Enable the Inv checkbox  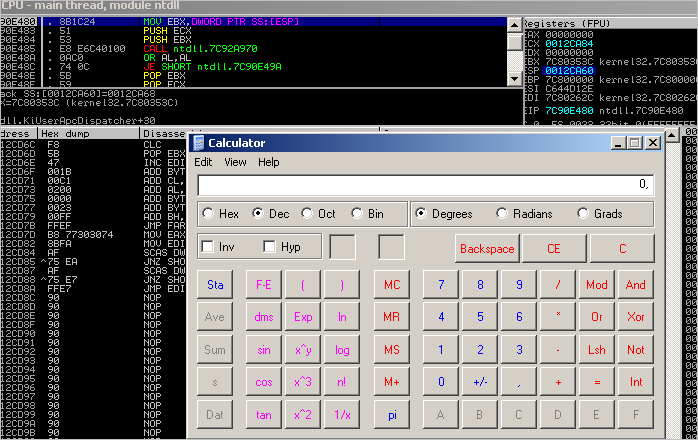208,247
